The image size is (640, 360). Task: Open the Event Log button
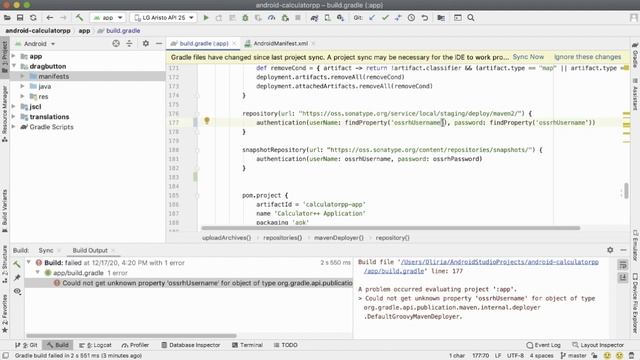pyautogui.click(x=543, y=345)
